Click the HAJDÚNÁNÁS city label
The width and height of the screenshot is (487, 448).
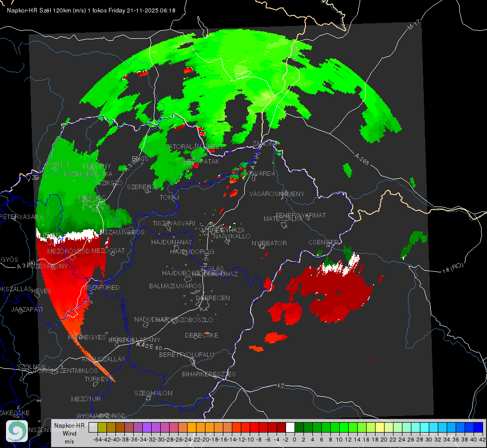172,242
